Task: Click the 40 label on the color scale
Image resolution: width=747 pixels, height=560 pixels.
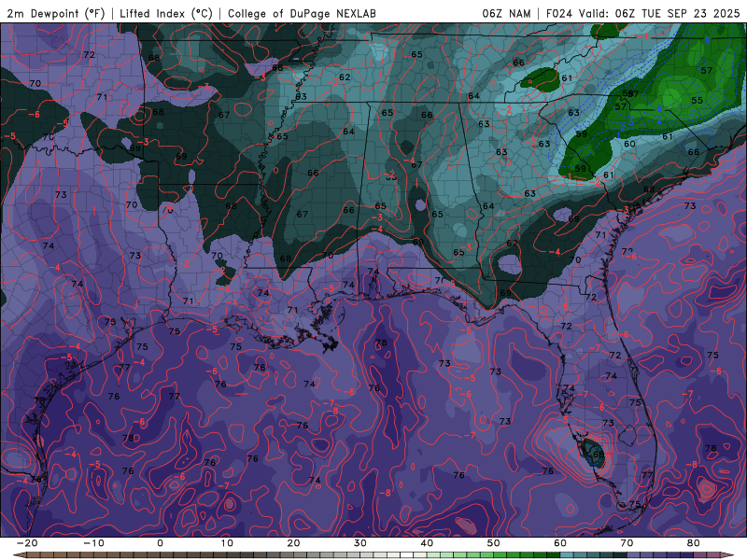Action: 427,543
